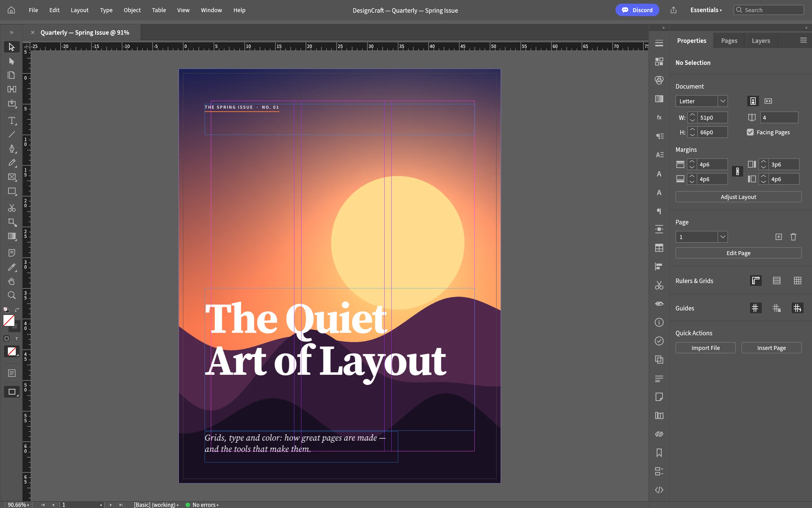Select the Rectangle Frame tool
The width and height of the screenshot is (812, 508).
(12, 177)
